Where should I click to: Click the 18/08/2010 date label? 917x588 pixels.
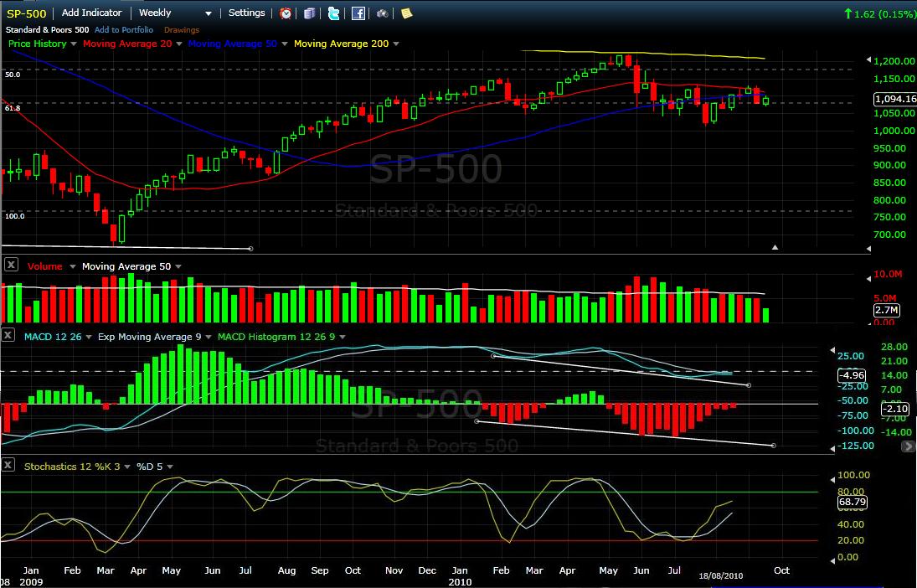pos(719,576)
